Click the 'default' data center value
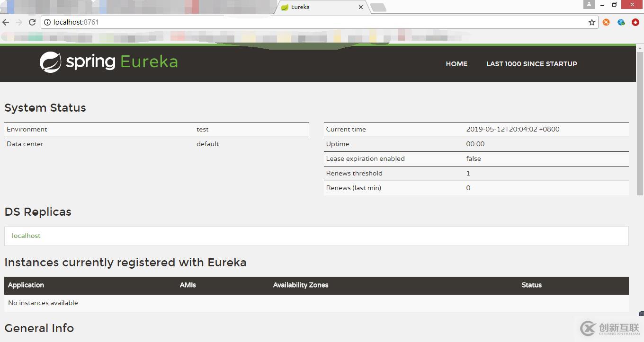The height and width of the screenshot is (342, 644). pyautogui.click(x=207, y=144)
